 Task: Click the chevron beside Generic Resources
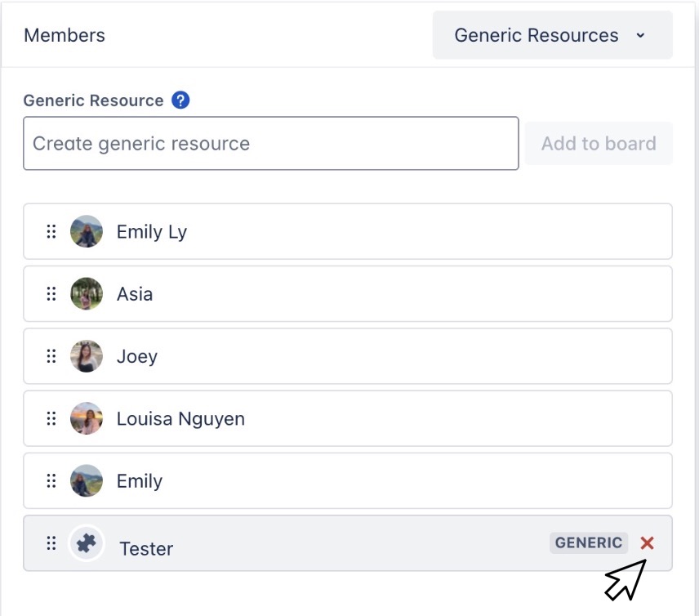click(642, 36)
